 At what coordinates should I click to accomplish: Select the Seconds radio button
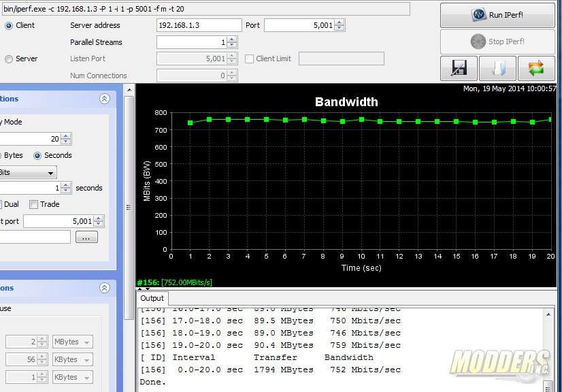tap(37, 156)
